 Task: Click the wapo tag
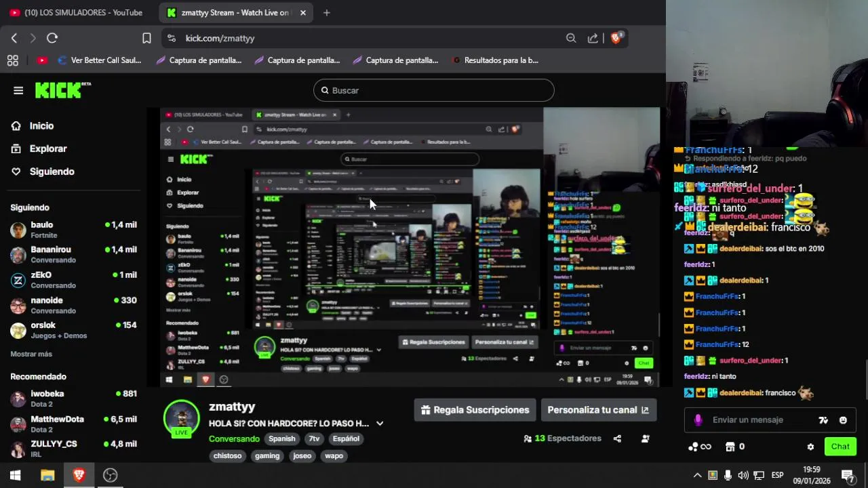[x=334, y=455]
